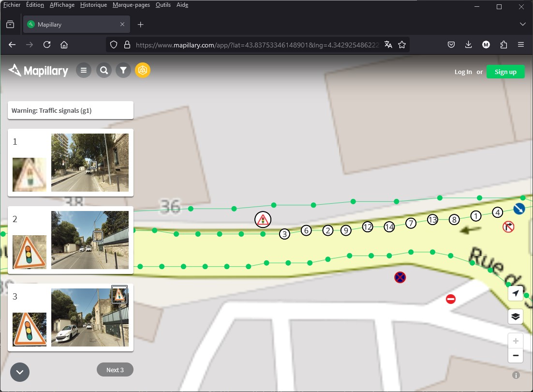The image size is (533, 392).
Task: Load the Next 3 detections
Action: pos(115,370)
